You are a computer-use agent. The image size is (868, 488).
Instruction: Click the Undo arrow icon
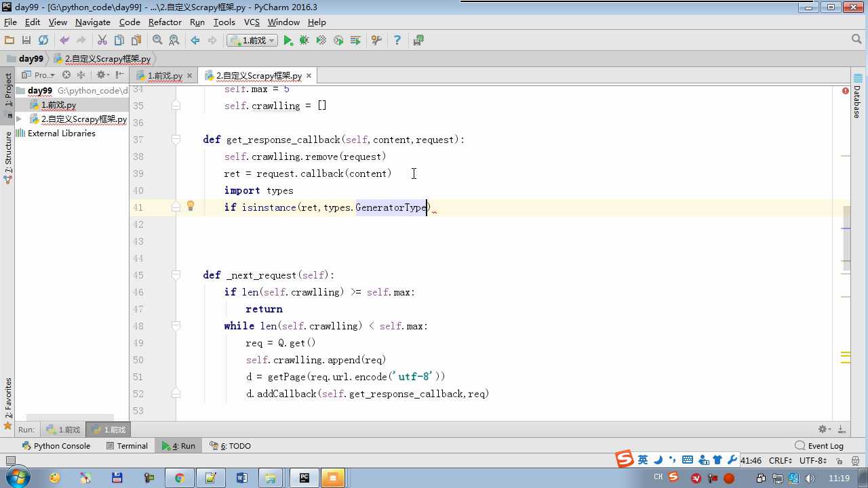pyautogui.click(x=64, y=41)
